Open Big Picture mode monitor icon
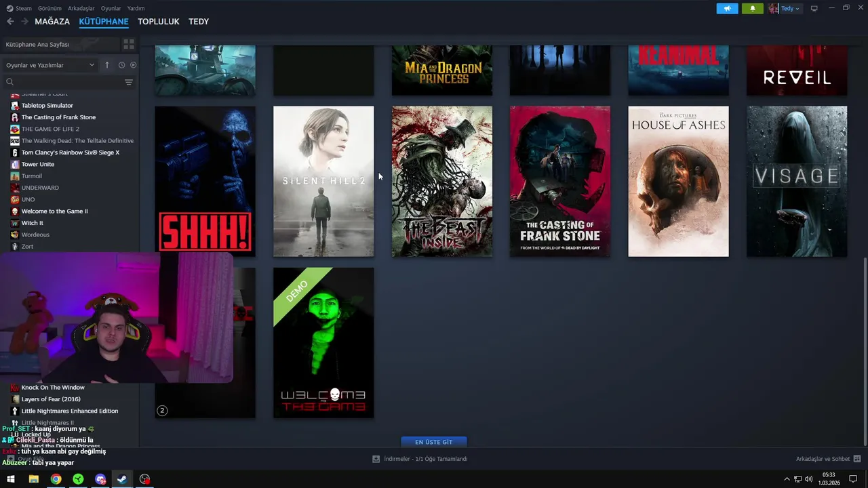Viewport: 868px width, 488px height. click(814, 9)
